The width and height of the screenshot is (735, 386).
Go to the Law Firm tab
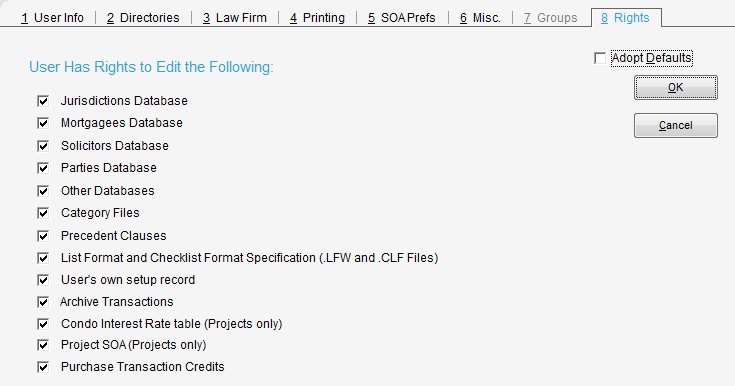pyautogui.click(x=235, y=18)
